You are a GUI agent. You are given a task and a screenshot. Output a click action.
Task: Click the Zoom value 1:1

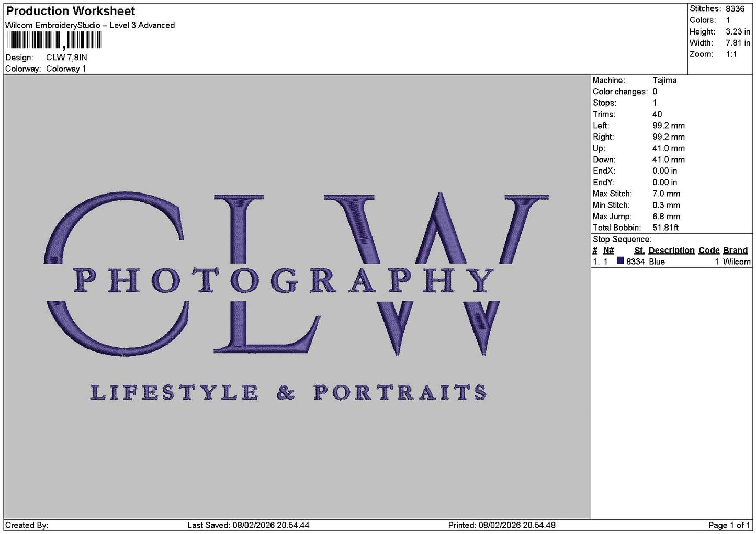pos(731,54)
